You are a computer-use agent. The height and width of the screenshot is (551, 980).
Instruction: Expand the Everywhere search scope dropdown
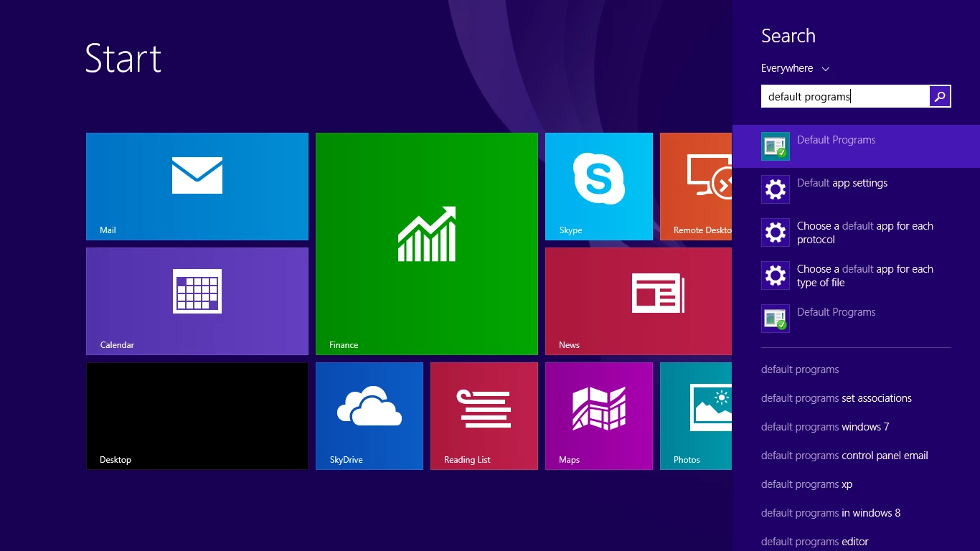(795, 68)
